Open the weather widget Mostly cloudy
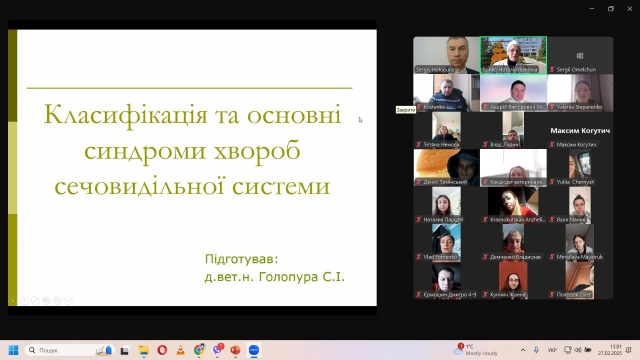640x360 pixels. click(x=476, y=350)
